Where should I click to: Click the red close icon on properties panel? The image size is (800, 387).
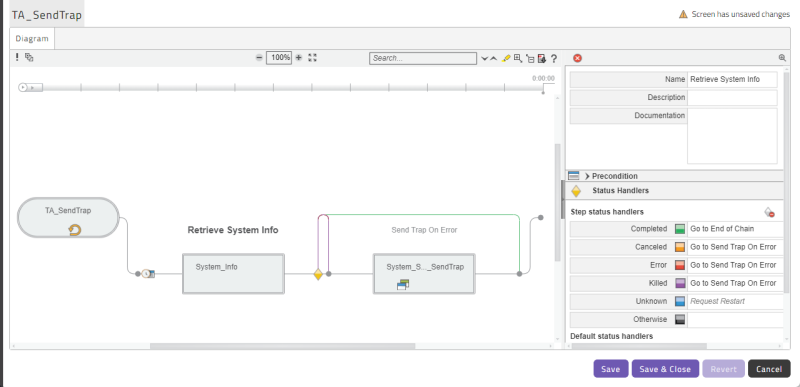click(578, 58)
